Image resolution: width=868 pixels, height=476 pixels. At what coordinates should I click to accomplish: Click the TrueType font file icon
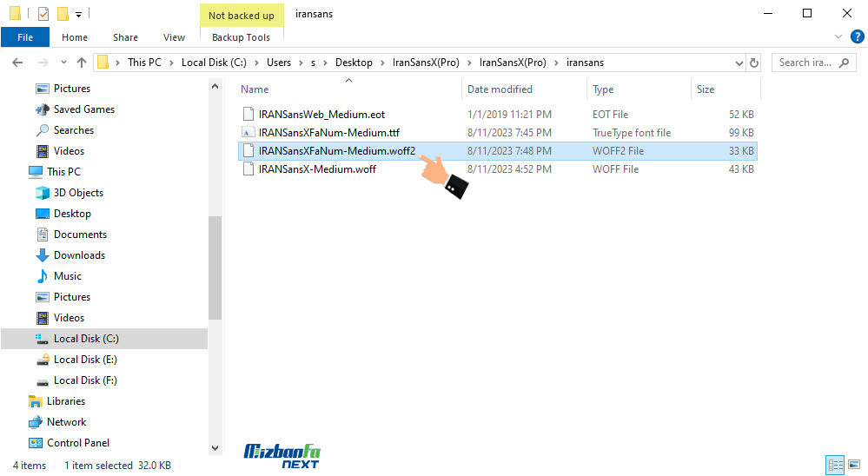pyautogui.click(x=248, y=133)
